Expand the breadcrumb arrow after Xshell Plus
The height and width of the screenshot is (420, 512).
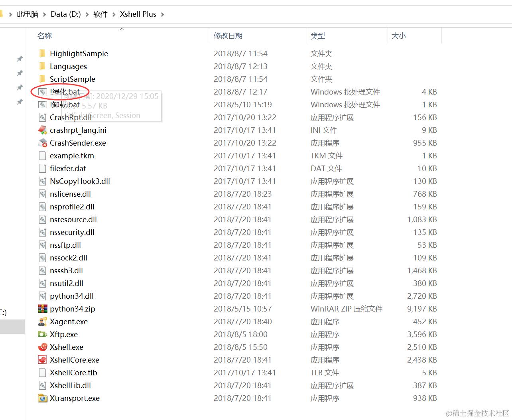162,14
